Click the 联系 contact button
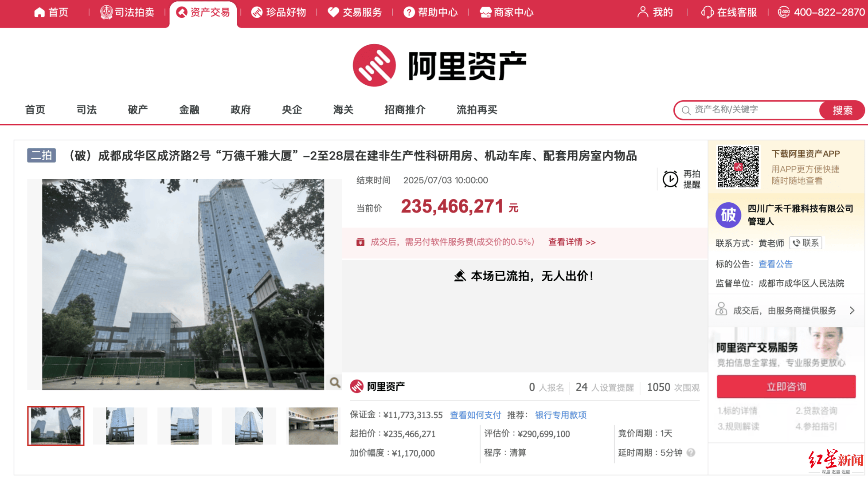The height and width of the screenshot is (479, 868). [x=806, y=243]
